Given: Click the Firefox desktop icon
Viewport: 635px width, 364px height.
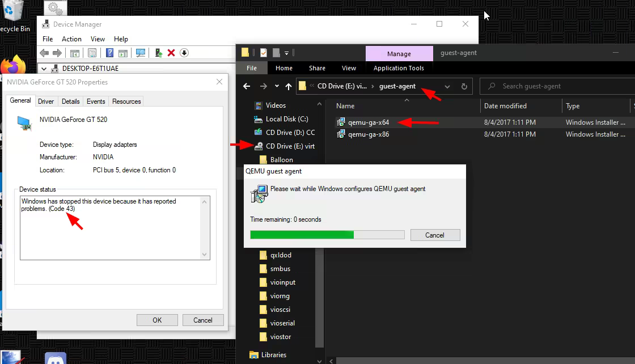Looking at the screenshot, I should coord(13,65).
